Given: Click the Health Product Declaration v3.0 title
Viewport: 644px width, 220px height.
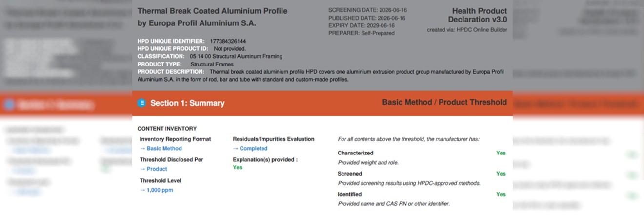Looking at the screenshot, I should pos(478,15).
